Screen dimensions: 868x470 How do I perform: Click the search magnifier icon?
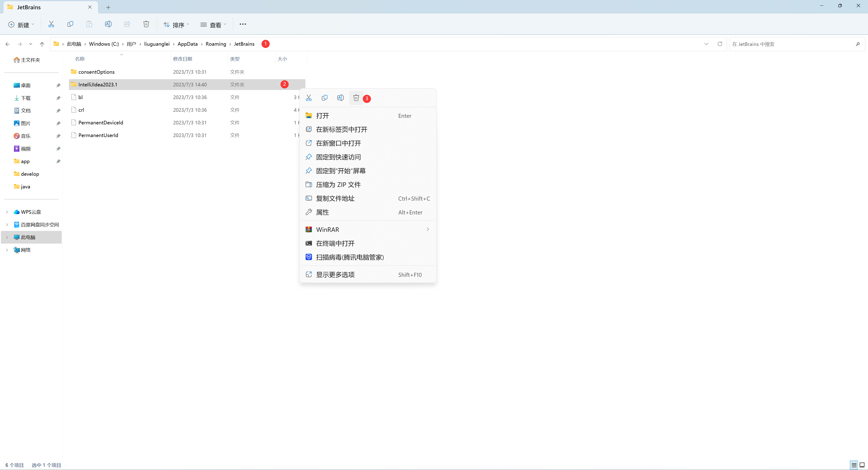tap(858, 44)
